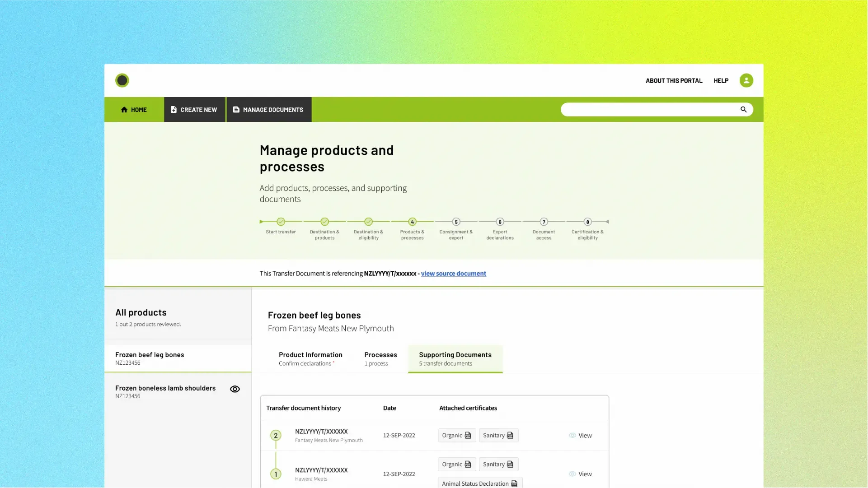The height and width of the screenshot is (488, 868).
Task: Click the Date column header
Action: 389,408
